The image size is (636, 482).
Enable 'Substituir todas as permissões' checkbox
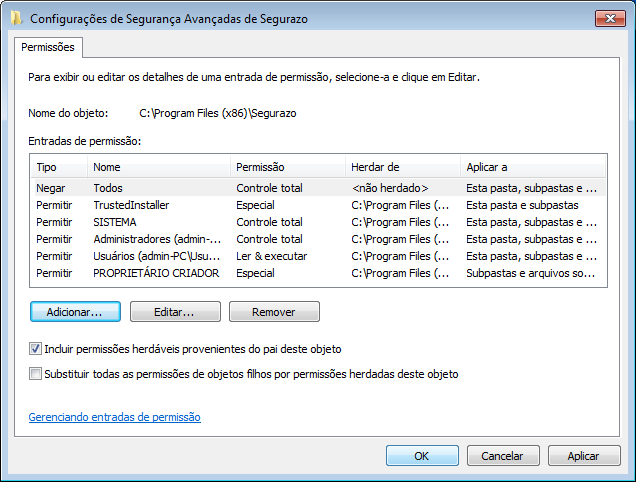pos(35,374)
